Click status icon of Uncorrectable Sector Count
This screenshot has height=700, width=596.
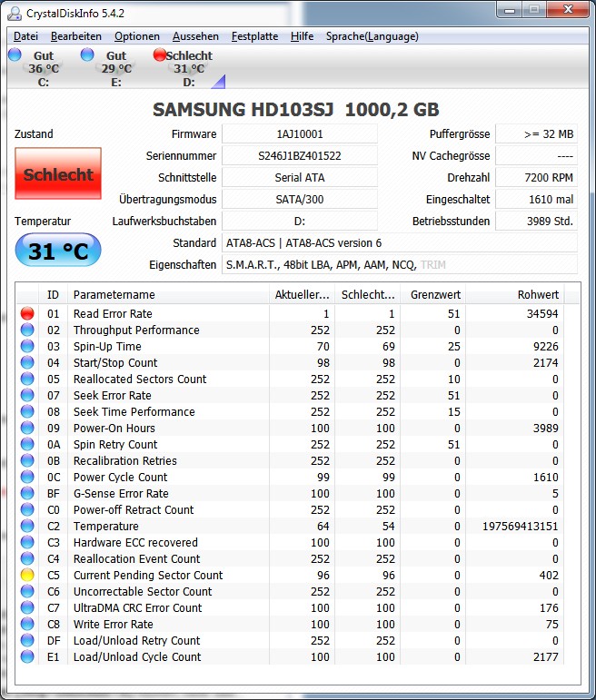click(x=27, y=591)
